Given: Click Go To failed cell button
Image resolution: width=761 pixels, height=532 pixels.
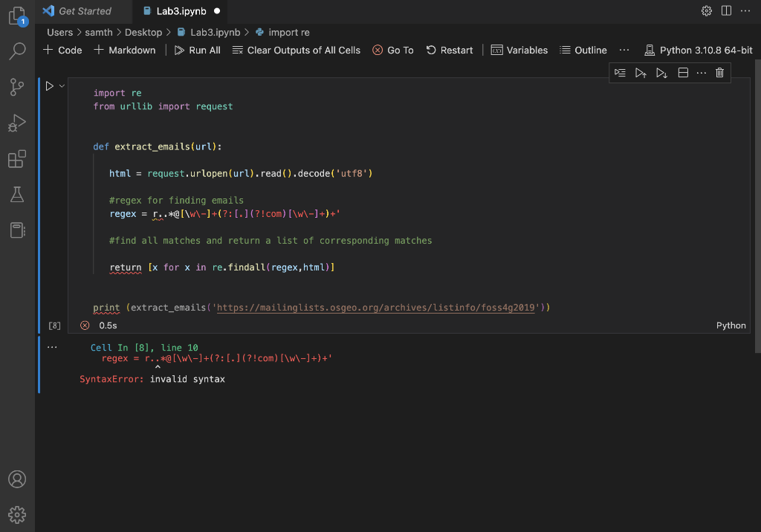Looking at the screenshot, I should [x=393, y=50].
